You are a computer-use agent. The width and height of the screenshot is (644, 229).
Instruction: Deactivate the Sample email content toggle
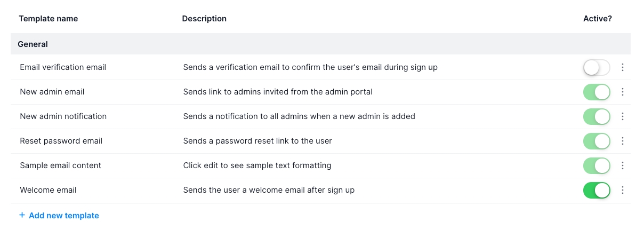[597, 166]
